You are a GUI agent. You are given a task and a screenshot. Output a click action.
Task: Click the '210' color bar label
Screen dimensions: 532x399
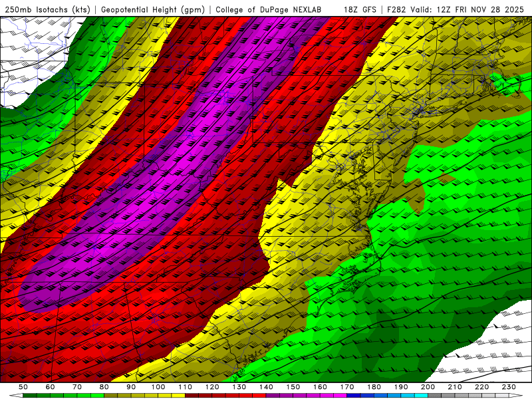(455, 387)
